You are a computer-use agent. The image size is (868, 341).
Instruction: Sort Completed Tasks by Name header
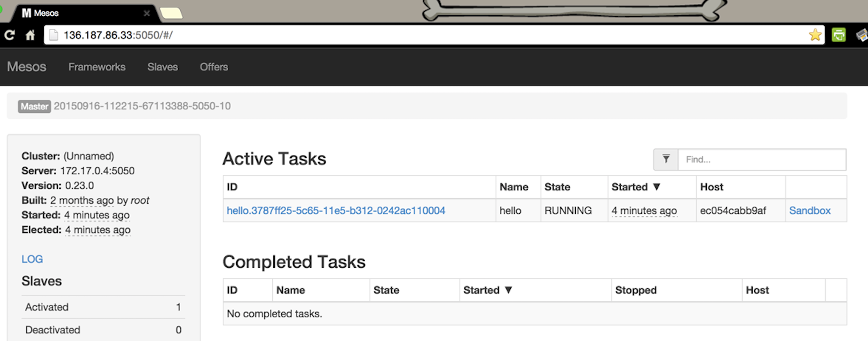[x=291, y=290]
